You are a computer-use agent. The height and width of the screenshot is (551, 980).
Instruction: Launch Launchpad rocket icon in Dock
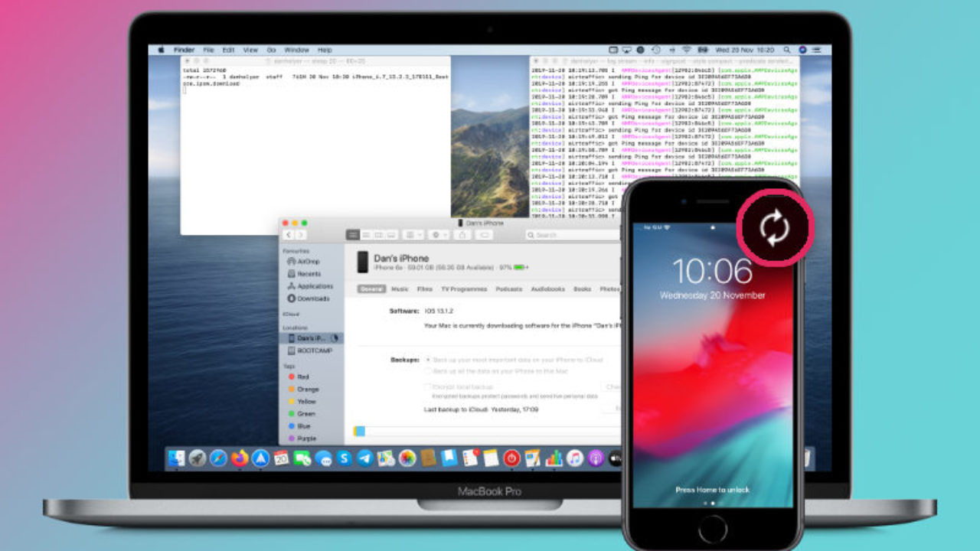coord(198,458)
